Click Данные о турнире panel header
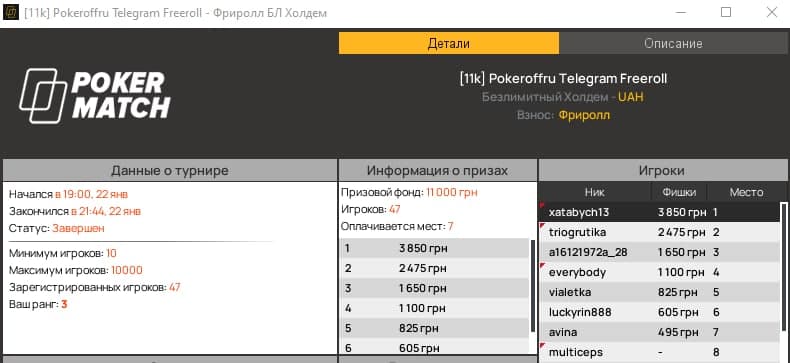 coord(170,170)
